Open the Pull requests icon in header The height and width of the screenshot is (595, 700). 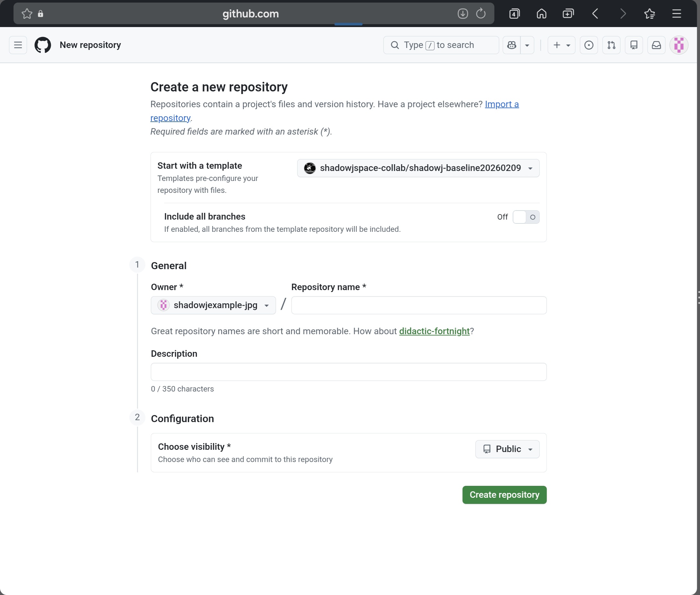click(611, 45)
